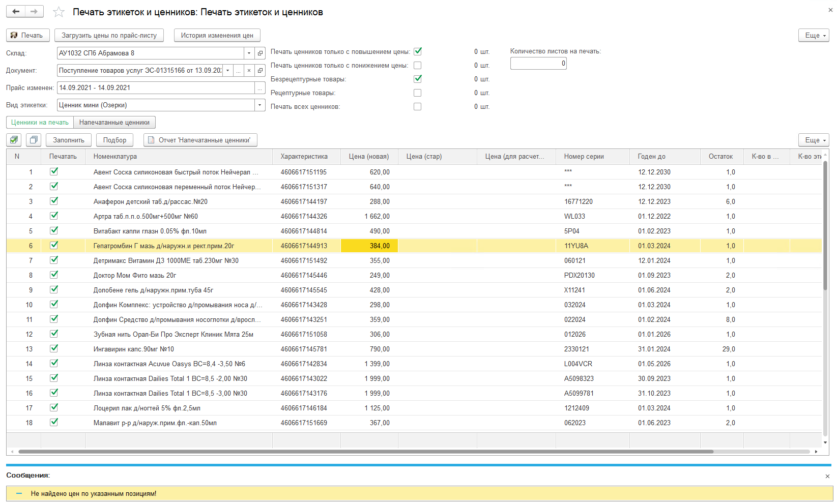
Task: Close the Сообщения messages panel
Action: coord(827,476)
